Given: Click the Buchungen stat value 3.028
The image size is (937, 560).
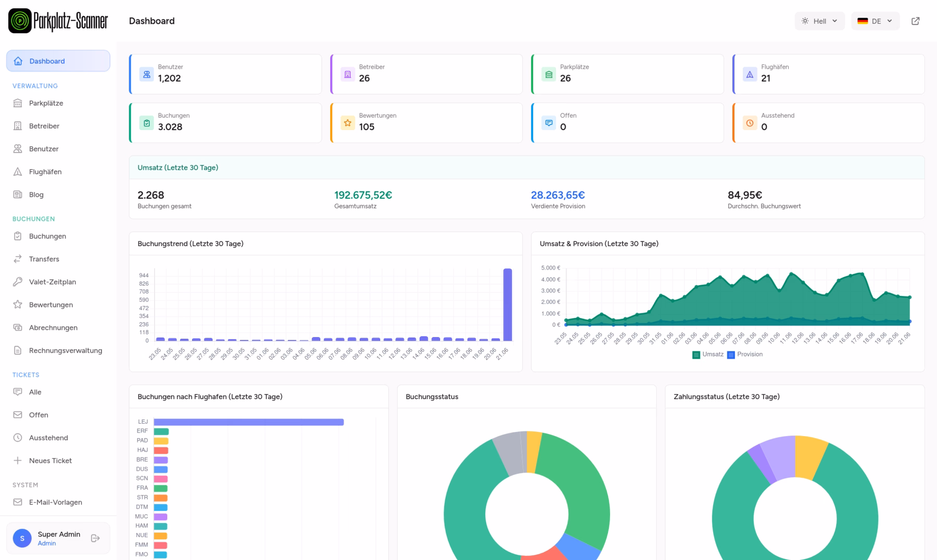Looking at the screenshot, I should [x=170, y=127].
